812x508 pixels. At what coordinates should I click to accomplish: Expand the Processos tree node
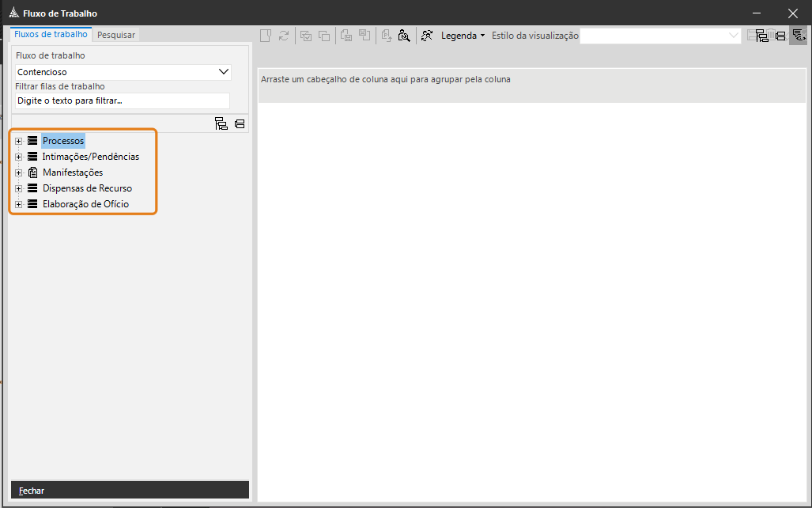(18, 141)
